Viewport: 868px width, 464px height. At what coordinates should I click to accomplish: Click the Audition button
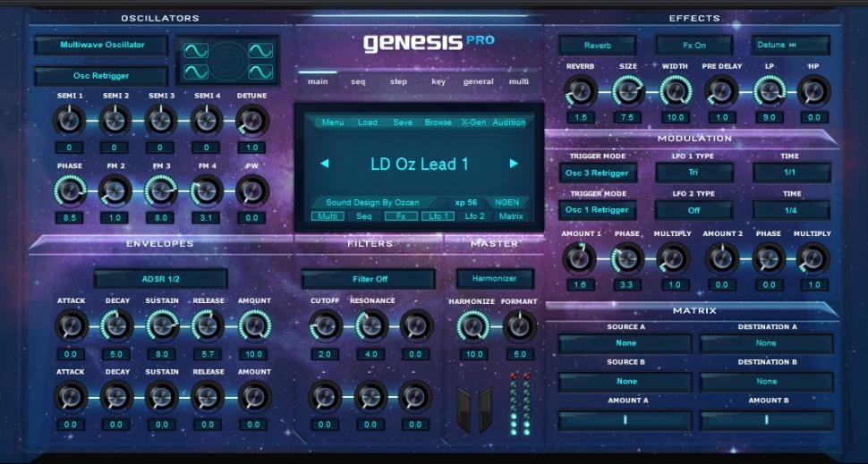[509, 122]
